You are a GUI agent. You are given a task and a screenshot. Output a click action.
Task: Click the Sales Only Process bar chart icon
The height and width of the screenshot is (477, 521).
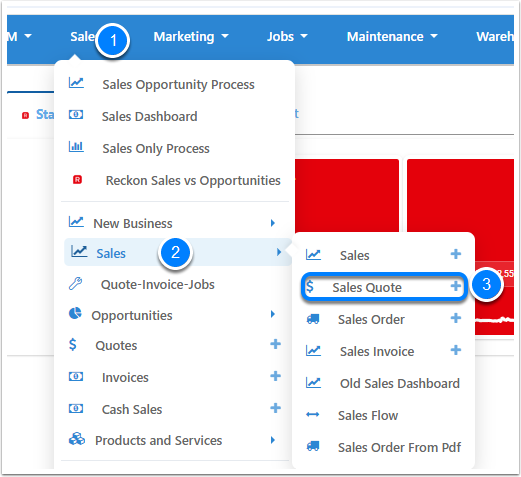pyautogui.click(x=76, y=147)
